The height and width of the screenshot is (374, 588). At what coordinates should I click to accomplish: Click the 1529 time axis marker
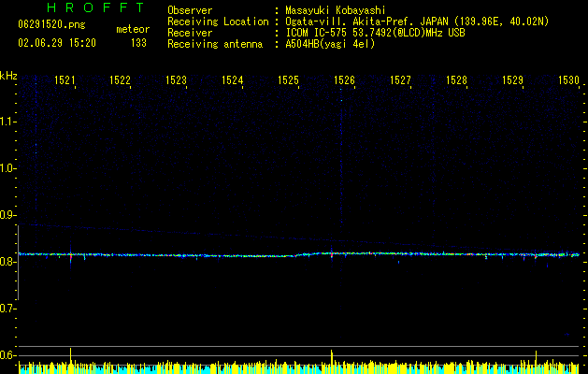(x=512, y=80)
